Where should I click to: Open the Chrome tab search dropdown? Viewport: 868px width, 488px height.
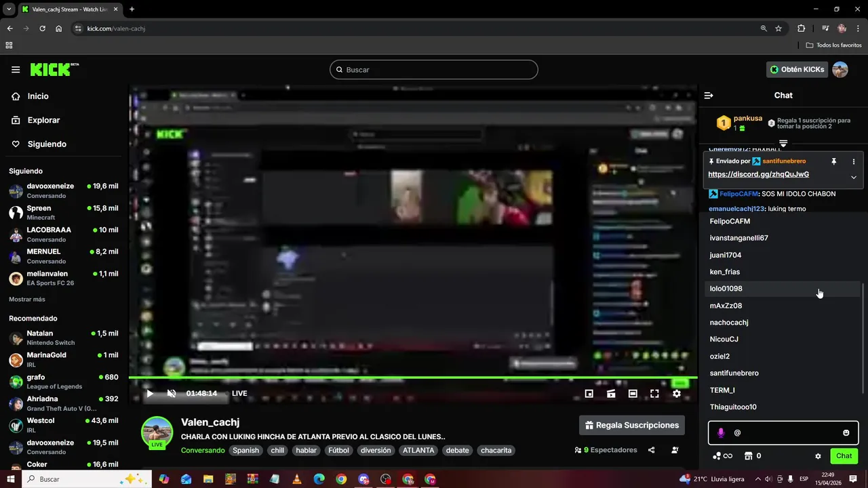[x=9, y=9]
